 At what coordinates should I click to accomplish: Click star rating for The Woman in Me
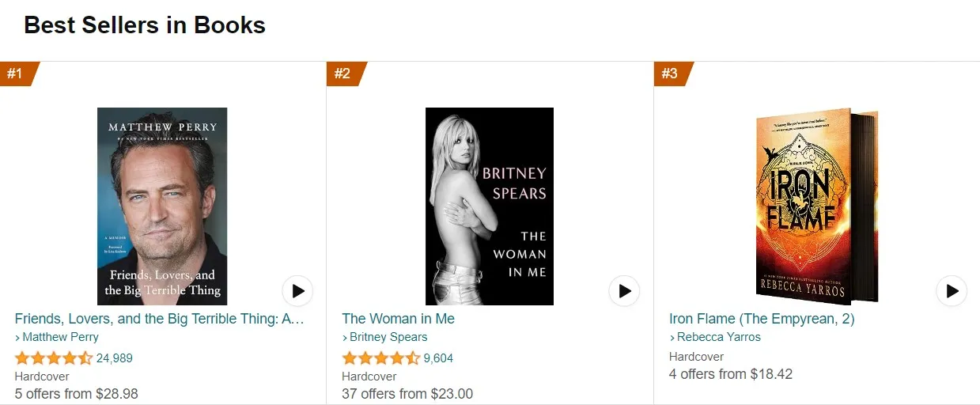pos(380,358)
